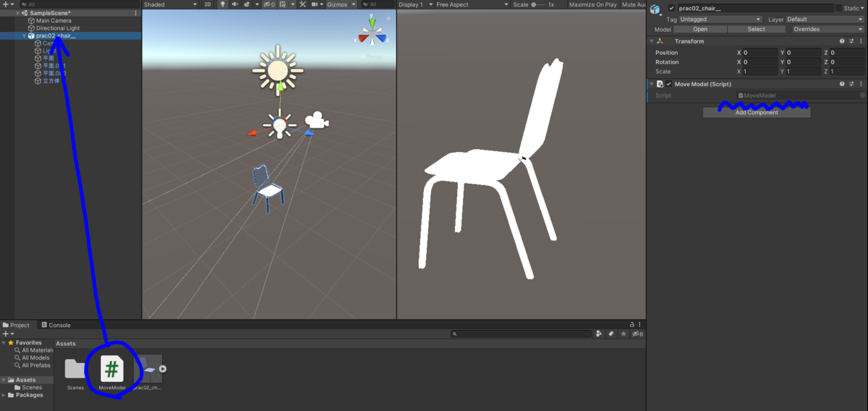Toggle the prac02_chair__ object active checkbox

pyautogui.click(x=671, y=8)
